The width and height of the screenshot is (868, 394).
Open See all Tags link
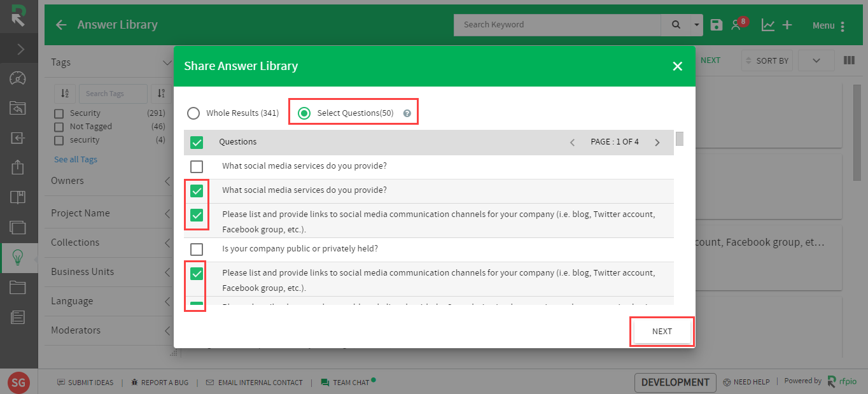pos(76,159)
